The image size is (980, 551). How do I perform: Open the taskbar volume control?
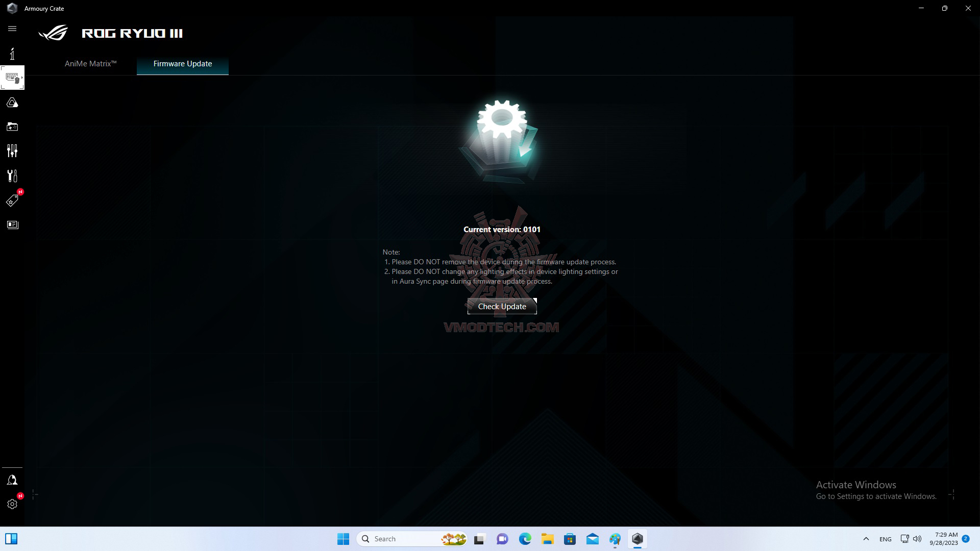(x=917, y=539)
